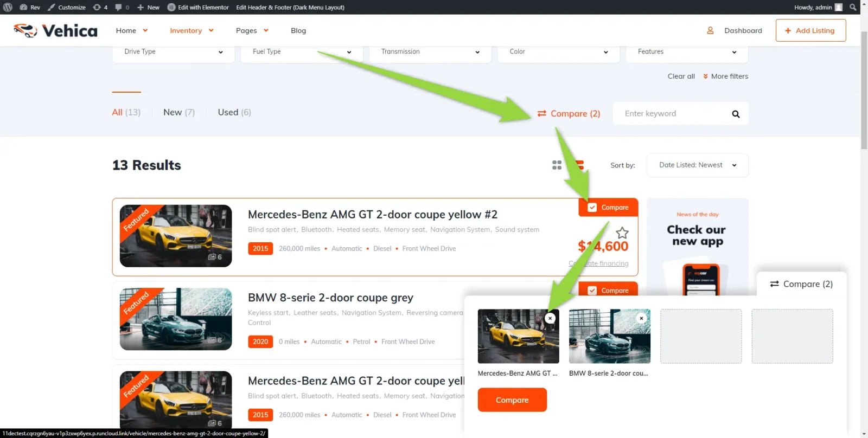This screenshot has width=868, height=438.
Task: Go to the Blog page
Action: [298, 30]
